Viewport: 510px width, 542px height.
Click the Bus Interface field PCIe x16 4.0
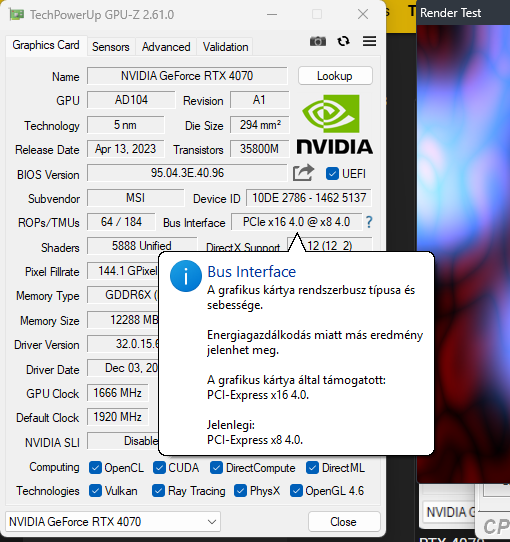click(x=296, y=222)
